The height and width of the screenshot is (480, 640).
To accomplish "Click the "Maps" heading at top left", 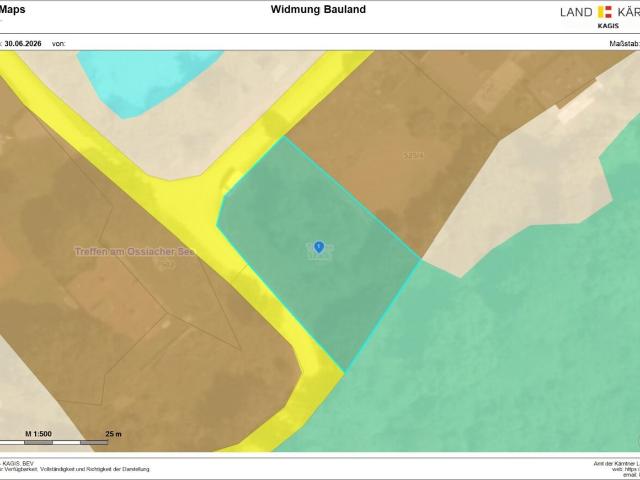I will click(12, 9).
